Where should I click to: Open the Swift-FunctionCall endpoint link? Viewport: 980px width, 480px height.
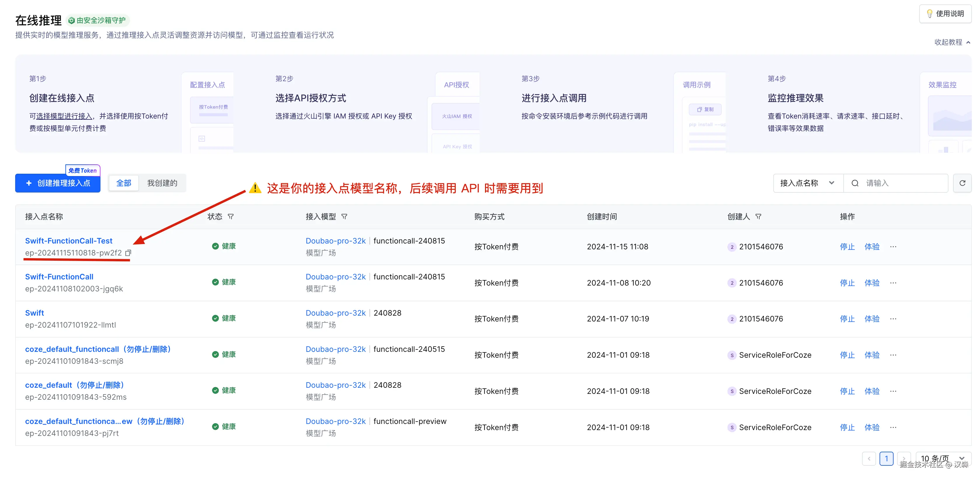tap(59, 277)
